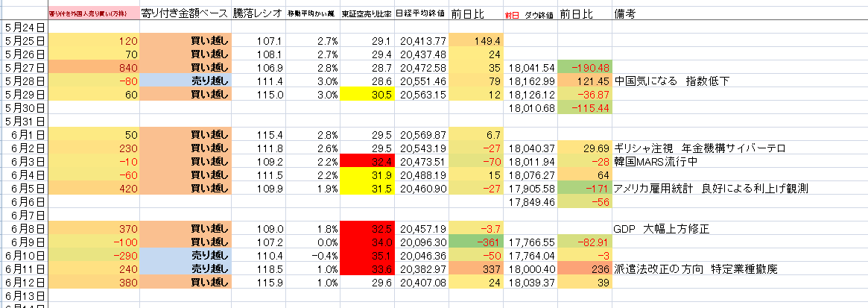Select the 29.69 Dow change cell
This screenshot has width=868, height=308.
point(585,148)
